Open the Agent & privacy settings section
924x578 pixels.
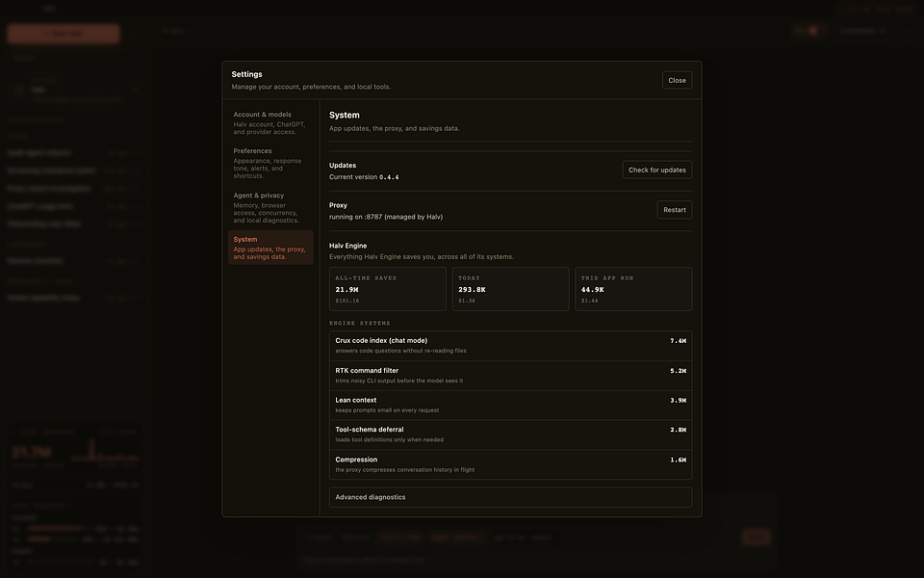click(269, 207)
